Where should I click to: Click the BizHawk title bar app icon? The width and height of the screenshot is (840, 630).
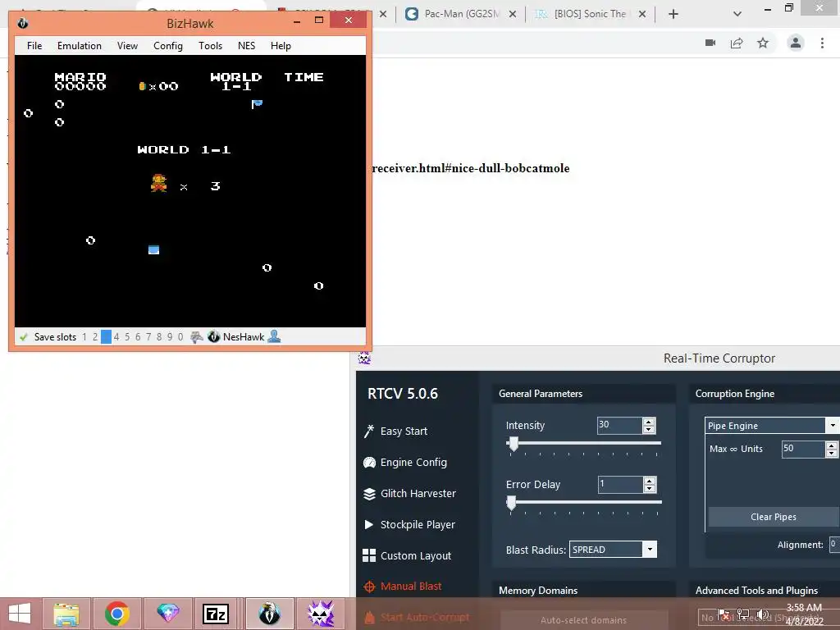[22, 23]
